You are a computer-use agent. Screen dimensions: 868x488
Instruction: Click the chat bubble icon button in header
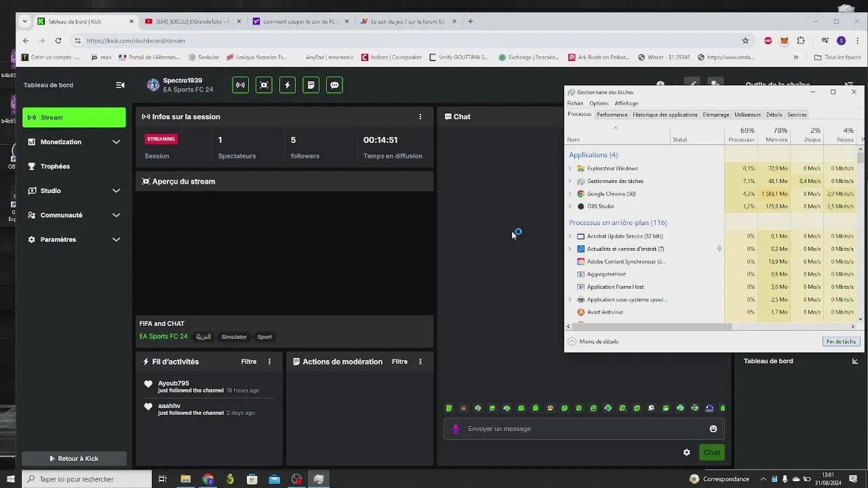pos(334,85)
